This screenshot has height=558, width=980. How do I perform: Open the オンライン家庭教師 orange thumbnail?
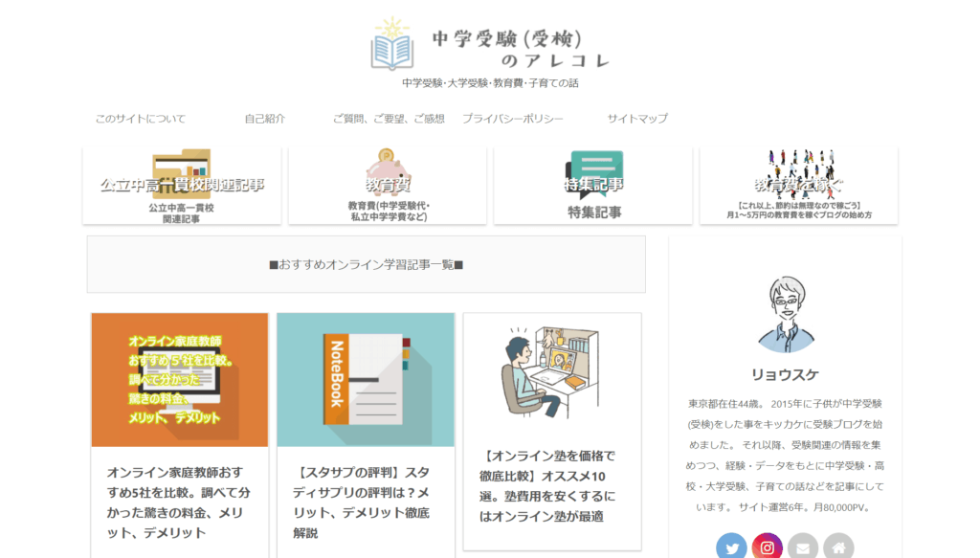click(x=179, y=380)
